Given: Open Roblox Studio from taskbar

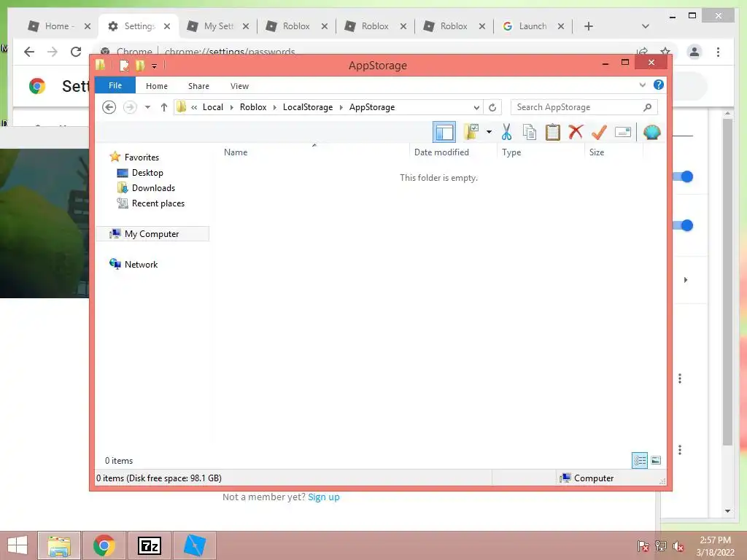Looking at the screenshot, I should [194, 545].
